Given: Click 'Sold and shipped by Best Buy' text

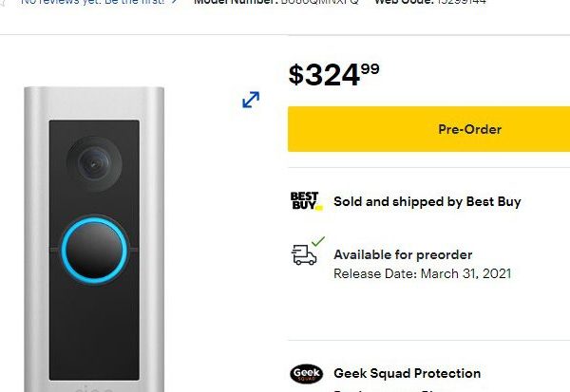Looking at the screenshot, I should 427,201.
